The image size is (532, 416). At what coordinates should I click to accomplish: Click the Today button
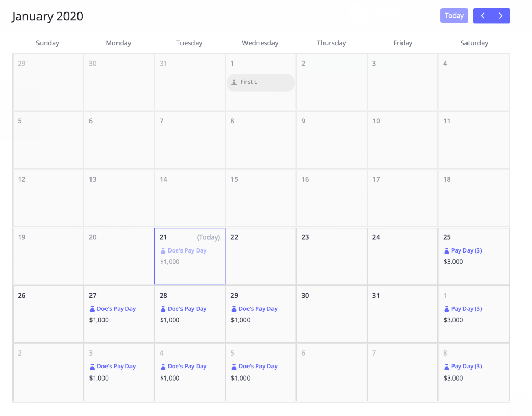click(x=454, y=16)
